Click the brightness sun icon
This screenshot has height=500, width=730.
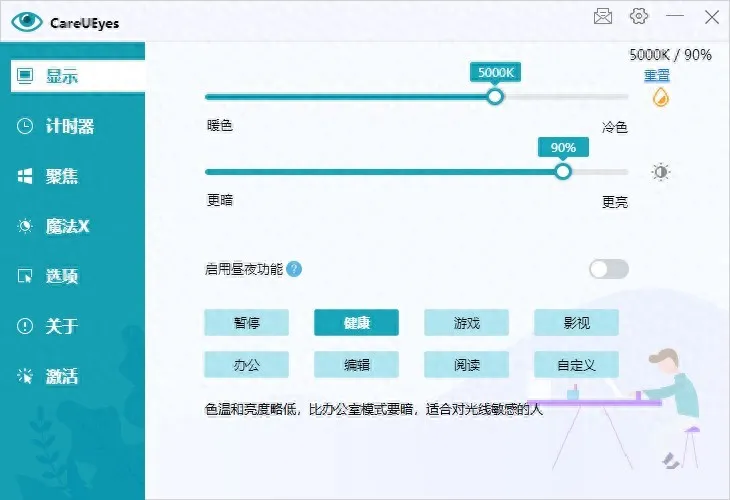661,172
